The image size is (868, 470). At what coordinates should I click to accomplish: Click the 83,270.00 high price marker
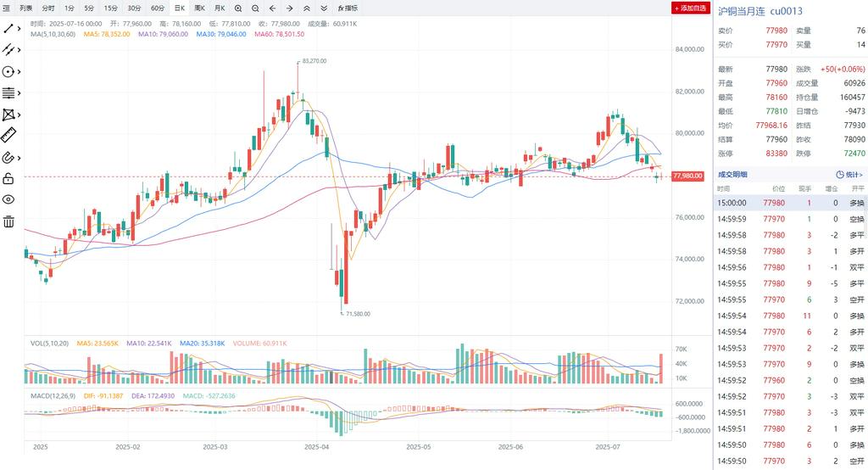pyautogui.click(x=314, y=61)
